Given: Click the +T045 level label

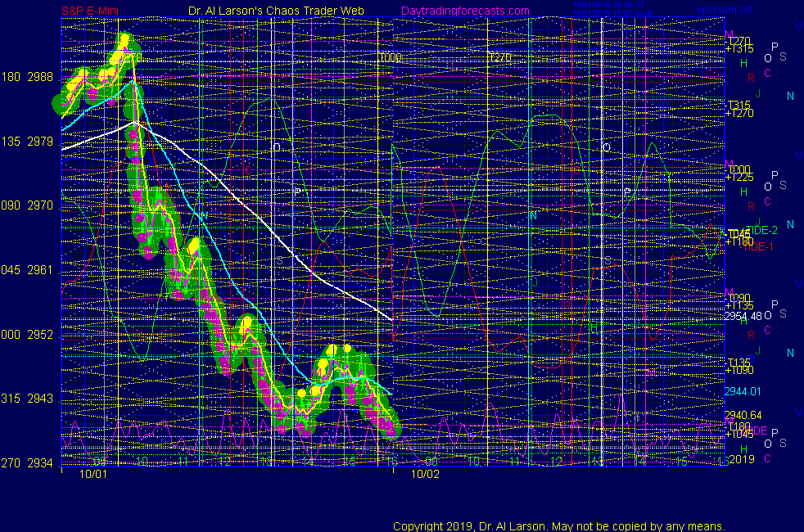Looking at the screenshot, I should pos(739,435).
